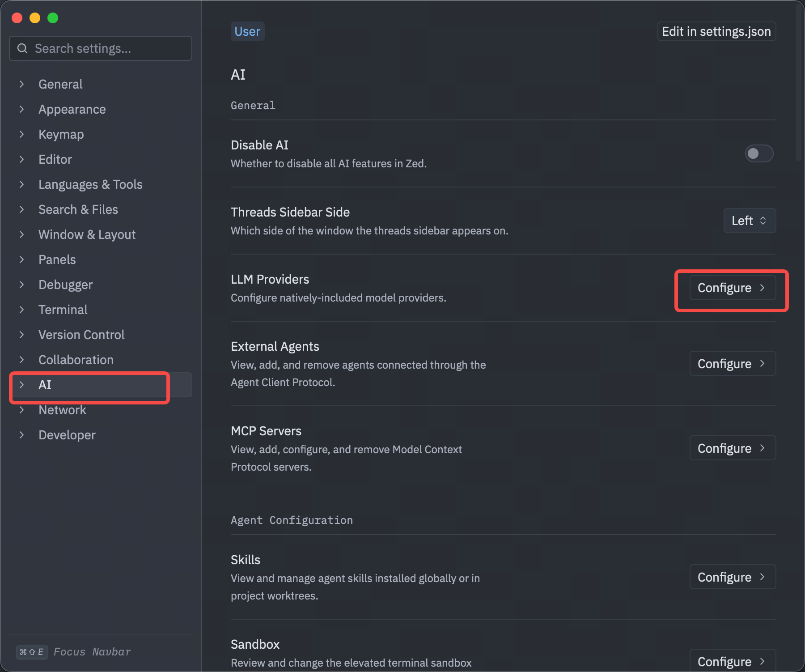The height and width of the screenshot is (672, 805).
Task: Select Languages & Tools in sidebar
Action: coord(101,184)
